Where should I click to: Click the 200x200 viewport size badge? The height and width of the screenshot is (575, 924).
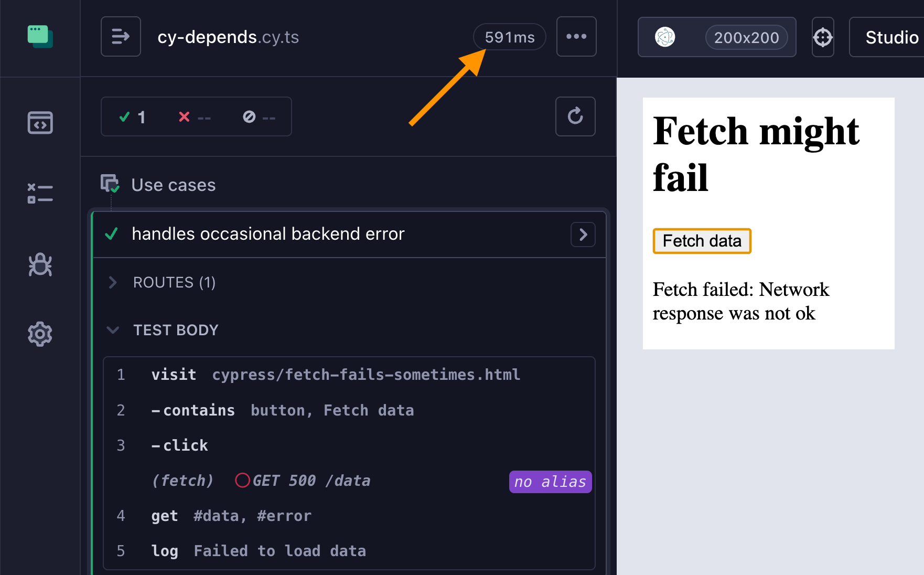[x=747, y=38]
